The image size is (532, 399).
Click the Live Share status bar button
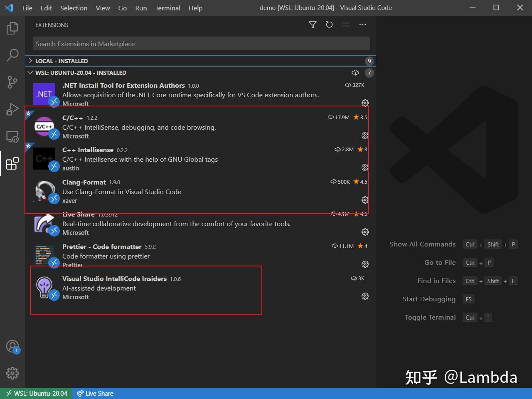pos(95,393)
